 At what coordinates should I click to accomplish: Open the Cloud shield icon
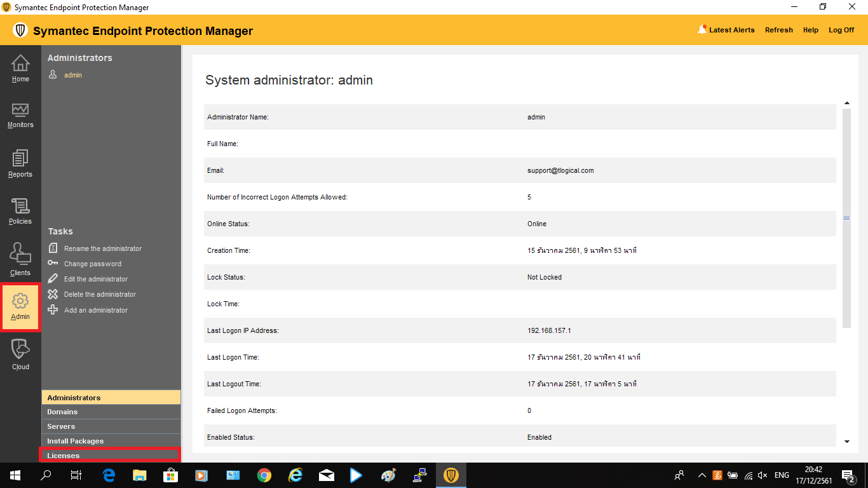(x=20, y=353)
